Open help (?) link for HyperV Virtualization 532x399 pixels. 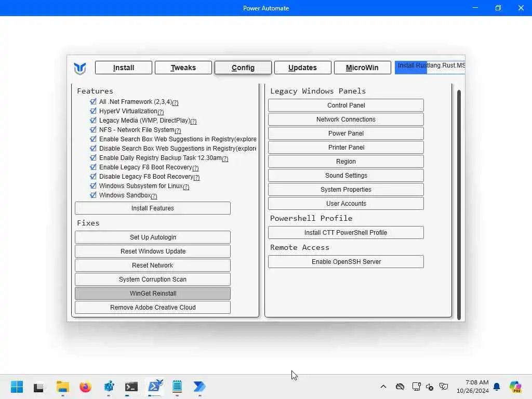161,112
